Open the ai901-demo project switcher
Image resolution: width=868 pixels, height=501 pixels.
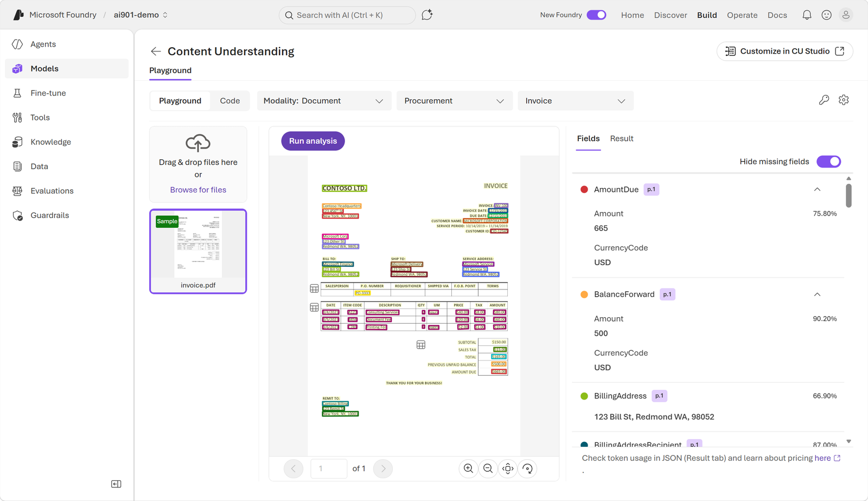point(141,15)
